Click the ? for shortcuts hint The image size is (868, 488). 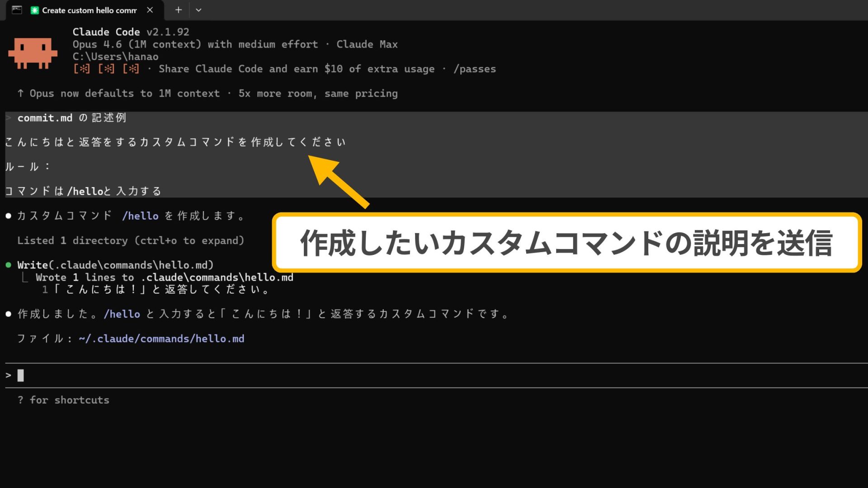tap(63, 399)
